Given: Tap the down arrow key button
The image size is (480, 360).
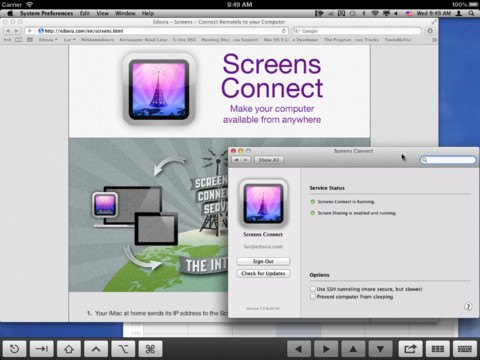Looking at the screenshot, I should (x=380, y=349).
